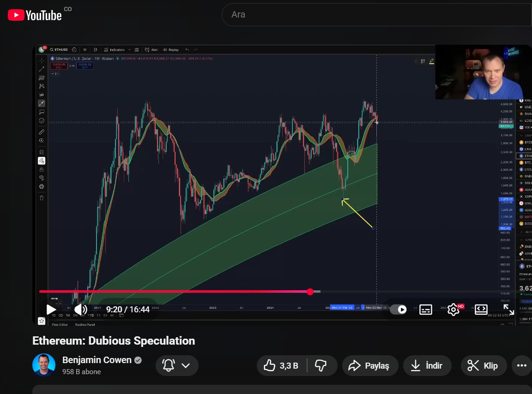Select the ruler measure tool in chart sidebar
The image size is (532, 394).
[42, 132]
